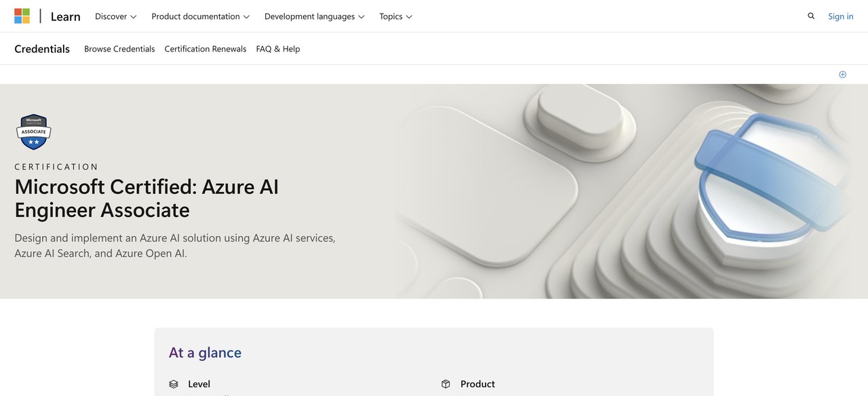
Task: Click the Sign in link
Action: click(841, 16)
